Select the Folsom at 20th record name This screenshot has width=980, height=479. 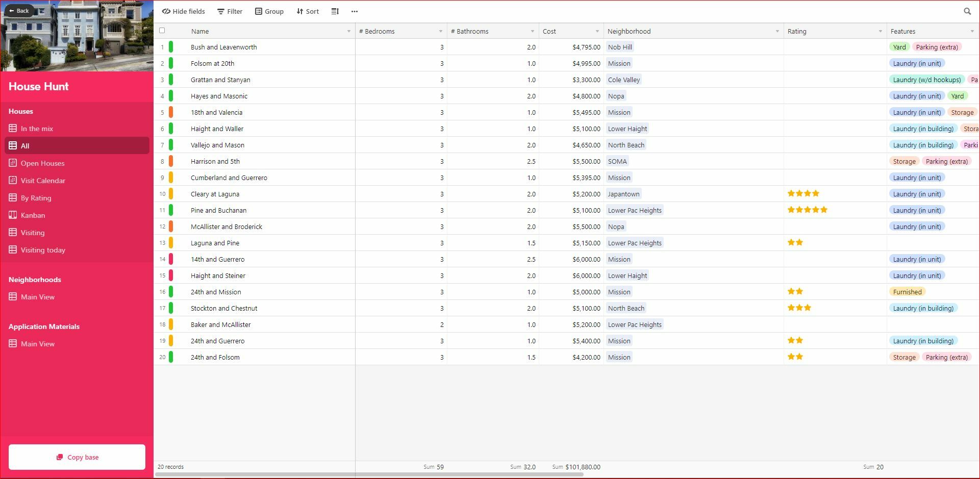pyautogui.click(x=213, y=63)
